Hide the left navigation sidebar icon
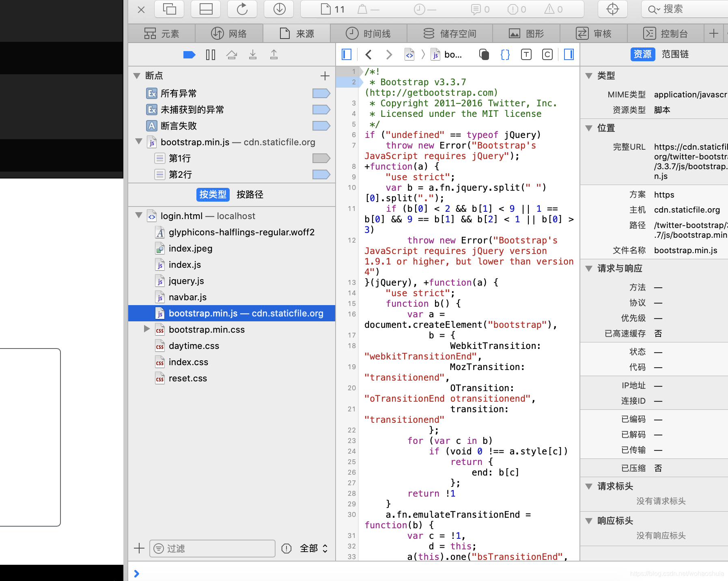728x581 pixels. [x=347, y=54]
